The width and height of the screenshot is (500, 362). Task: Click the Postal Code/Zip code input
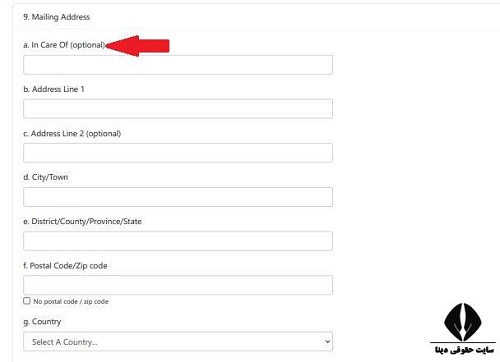(178, 285)
